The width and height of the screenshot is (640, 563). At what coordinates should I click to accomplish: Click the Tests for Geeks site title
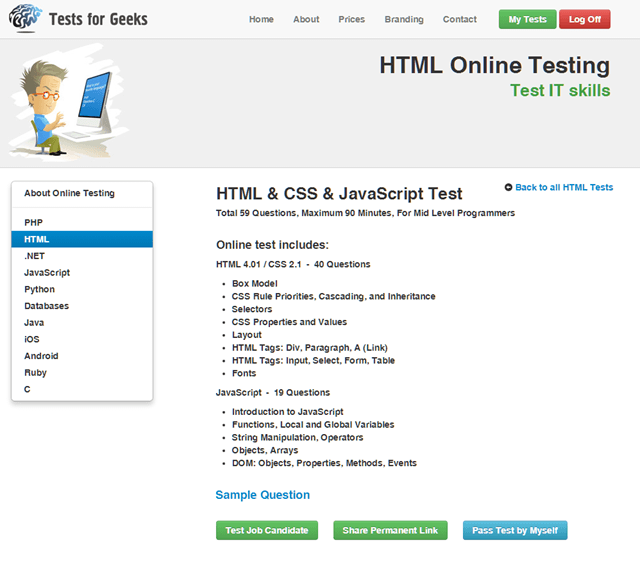click(98, 19)
